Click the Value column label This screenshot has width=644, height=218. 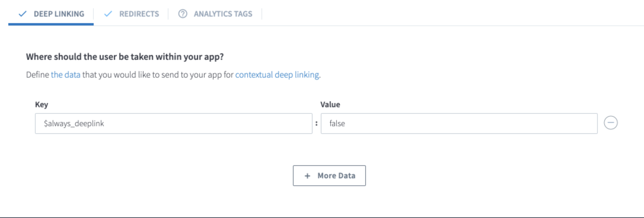pyautogui.click(x=330, y=105)
